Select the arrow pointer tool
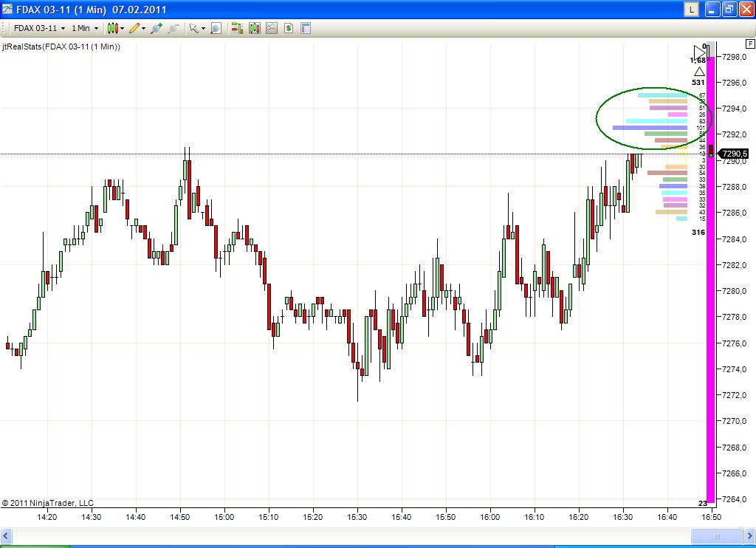The height and width of the screenshot is (548, 756). (194, 28)
